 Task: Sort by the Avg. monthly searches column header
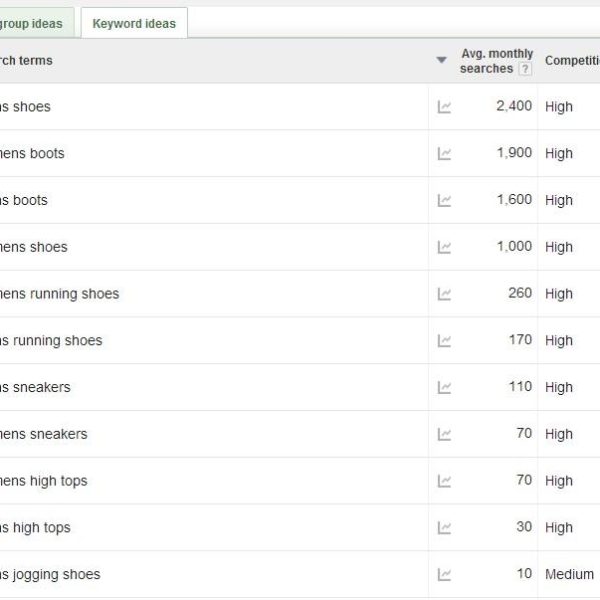(x=496, y=54)
